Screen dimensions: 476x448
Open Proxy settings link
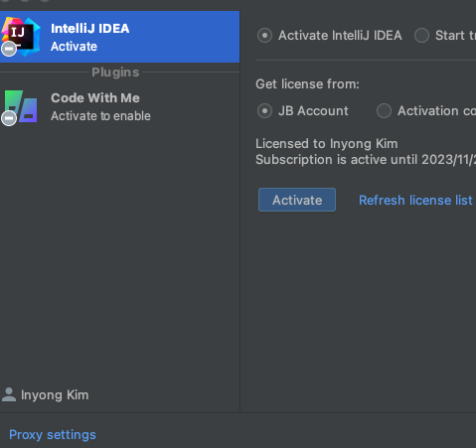point(53,434)
